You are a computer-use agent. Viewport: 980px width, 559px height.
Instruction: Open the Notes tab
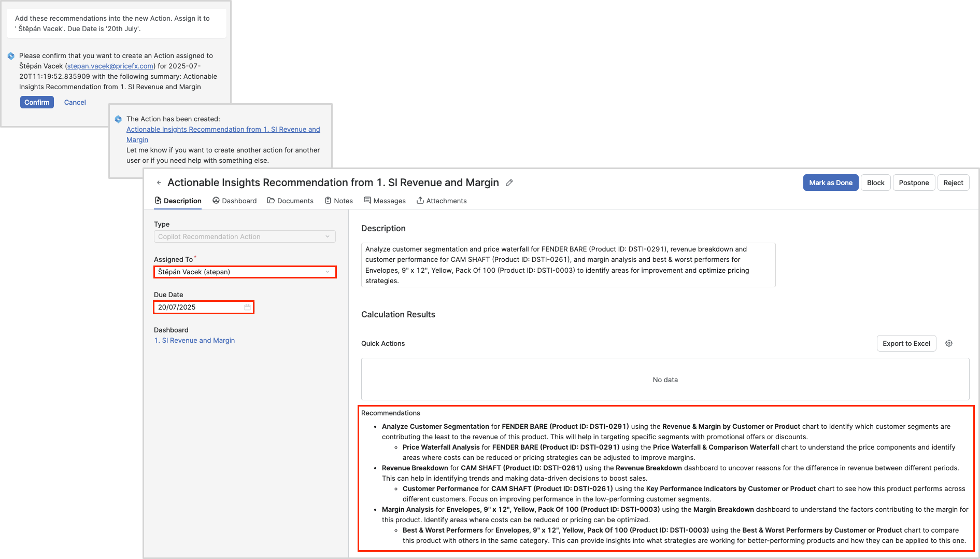pyautogui.click(x=338, y=201)
